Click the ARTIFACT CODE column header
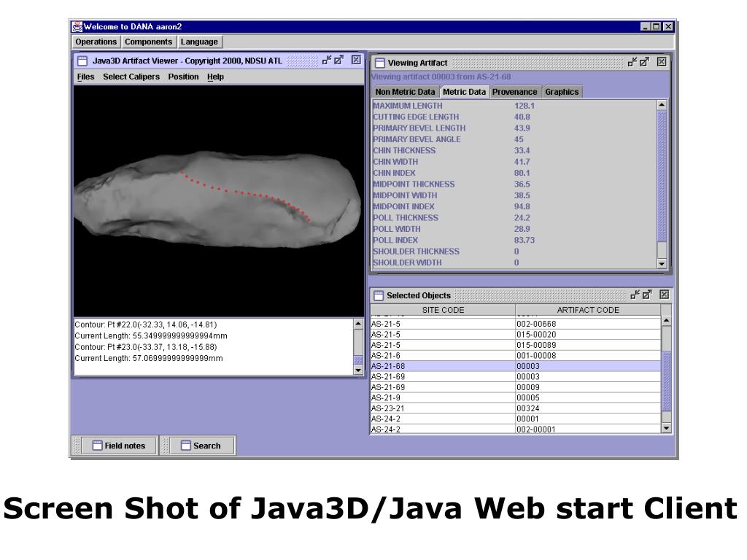 coord(588,310)
